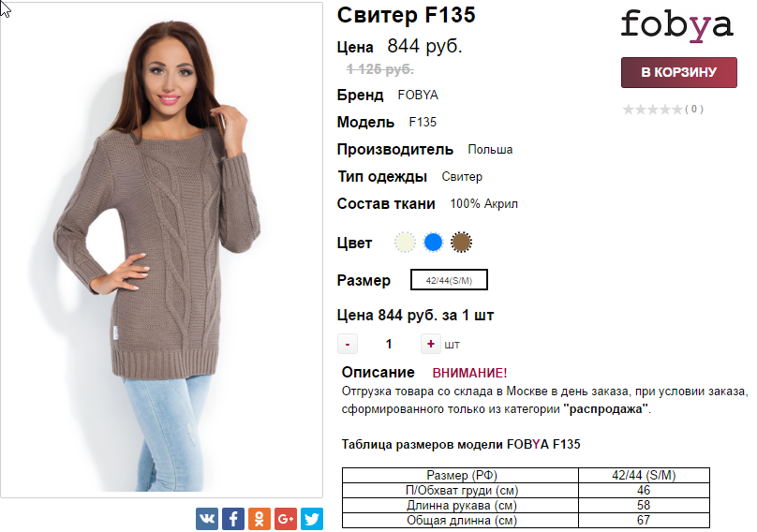Choose size 42/44(S/M) option
The height and width of the screenshot is (532, 757).
point(449,280)
